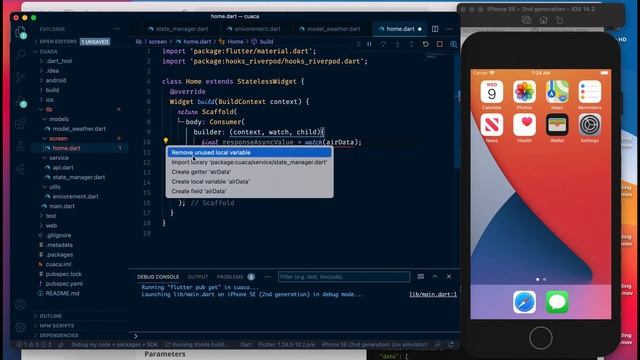Open pubspec.yaml in the explorer
640x360 pixels.
coord(64,284)
